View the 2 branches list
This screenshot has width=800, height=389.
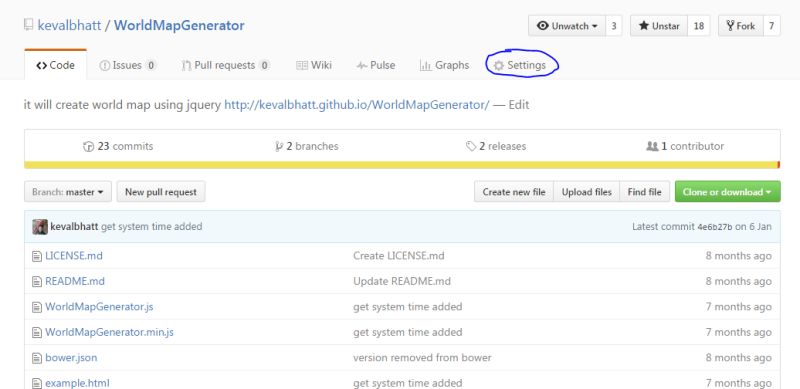point(307,147)
